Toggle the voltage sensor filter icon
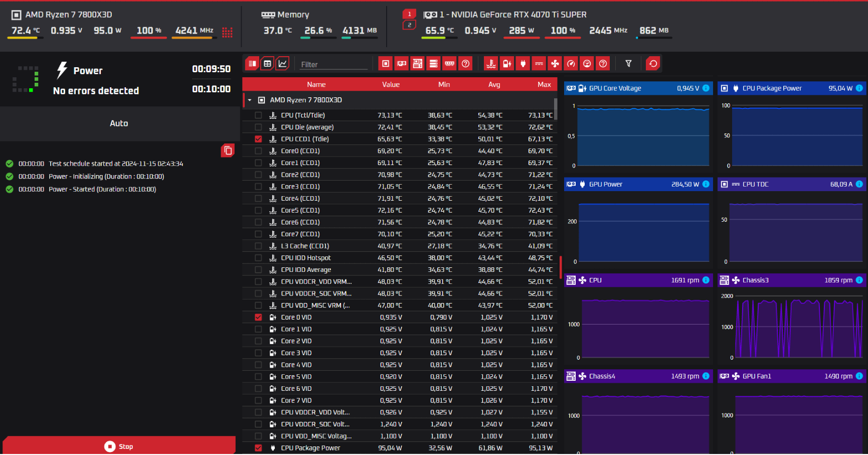Image resolution: width=868 pixels, height=455 pixels. [x=507, y=64]
